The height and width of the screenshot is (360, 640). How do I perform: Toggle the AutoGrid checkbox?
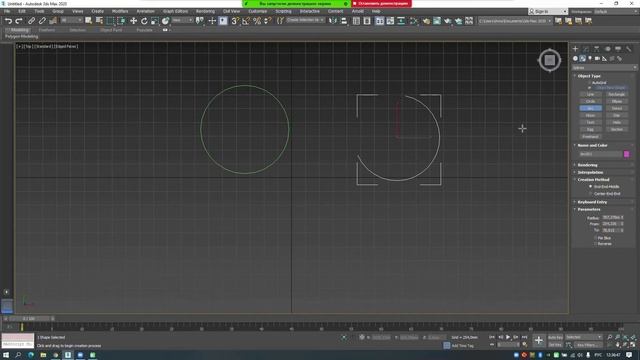[x=589, y=83]
